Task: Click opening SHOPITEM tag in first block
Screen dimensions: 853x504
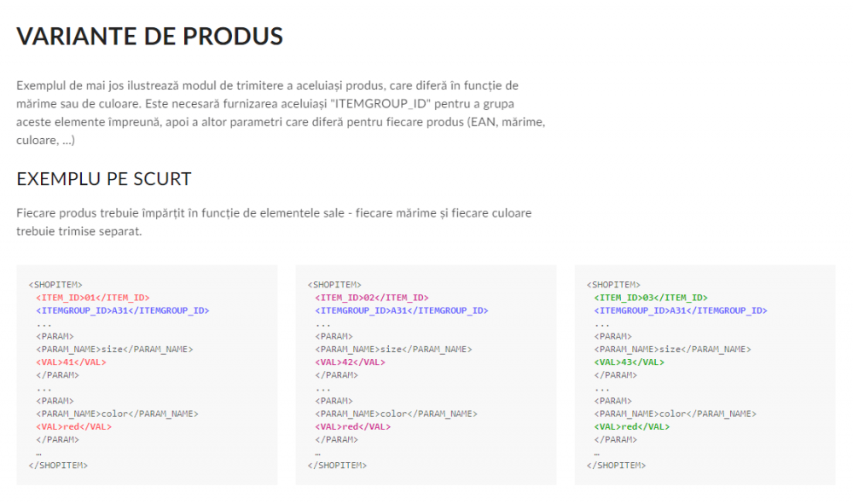Action: coord(55,285)
